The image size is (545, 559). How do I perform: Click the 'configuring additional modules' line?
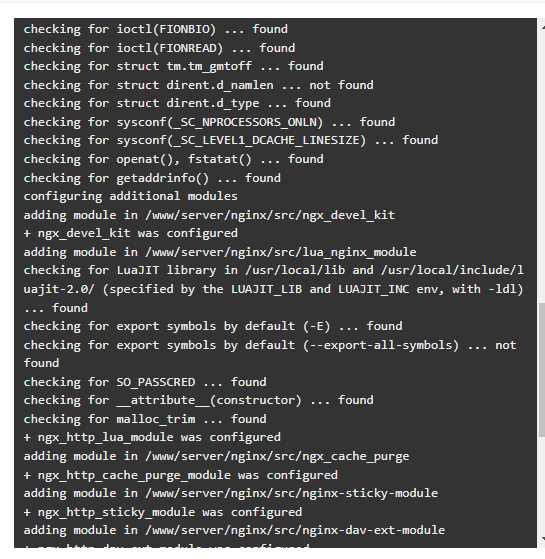point(130,196)
